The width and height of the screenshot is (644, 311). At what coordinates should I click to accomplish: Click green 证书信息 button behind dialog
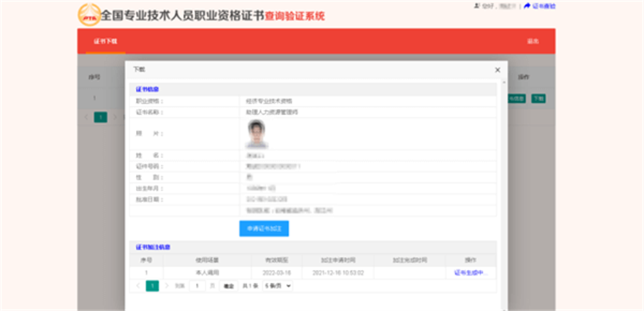click(516, 99)
